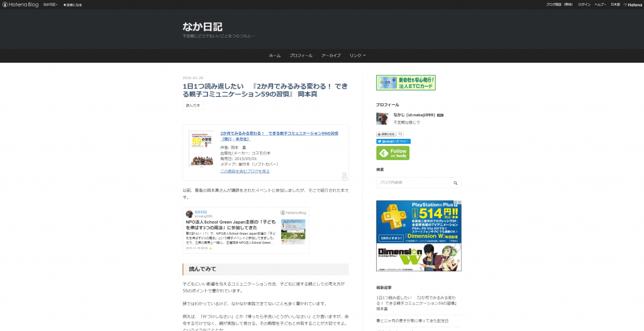Expand the リンク navigation dropdown

click(357, 55)
